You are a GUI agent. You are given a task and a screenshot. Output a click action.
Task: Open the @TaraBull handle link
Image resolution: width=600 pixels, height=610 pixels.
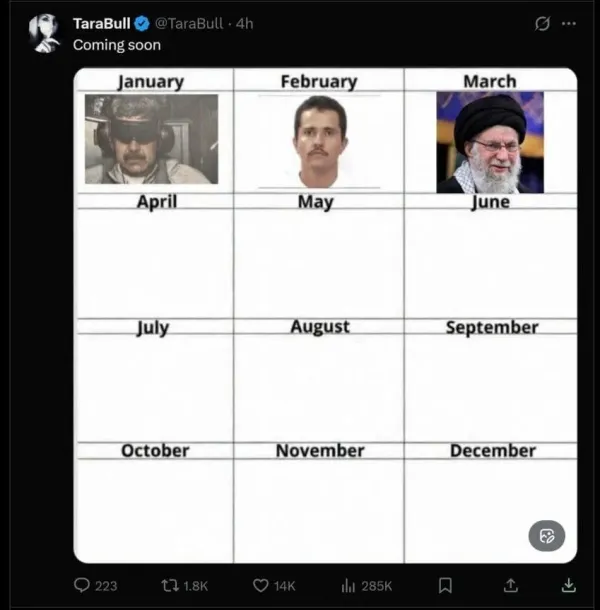189,24
